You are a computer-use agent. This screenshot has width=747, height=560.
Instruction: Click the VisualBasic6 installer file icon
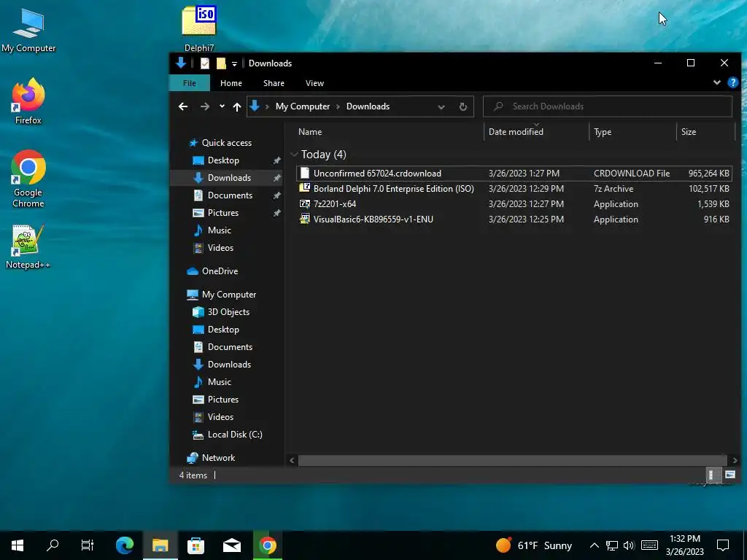[x=304, y=219]
